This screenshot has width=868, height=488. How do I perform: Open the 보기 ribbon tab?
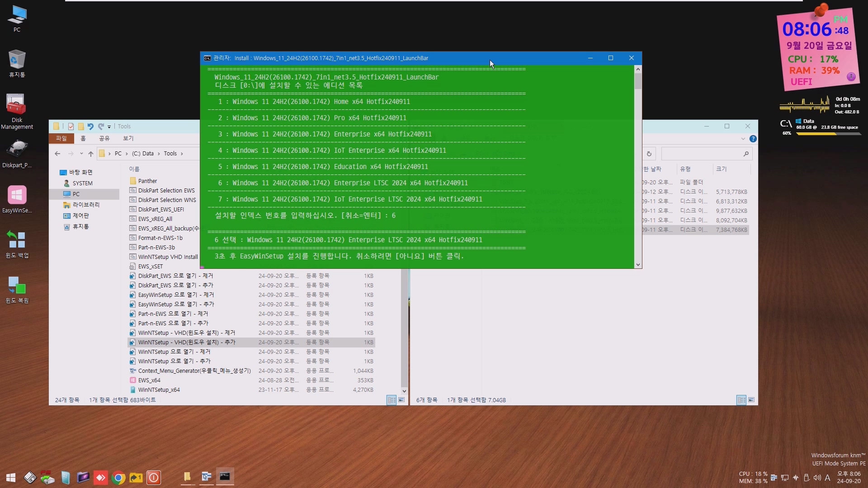(x=128, y=138)
